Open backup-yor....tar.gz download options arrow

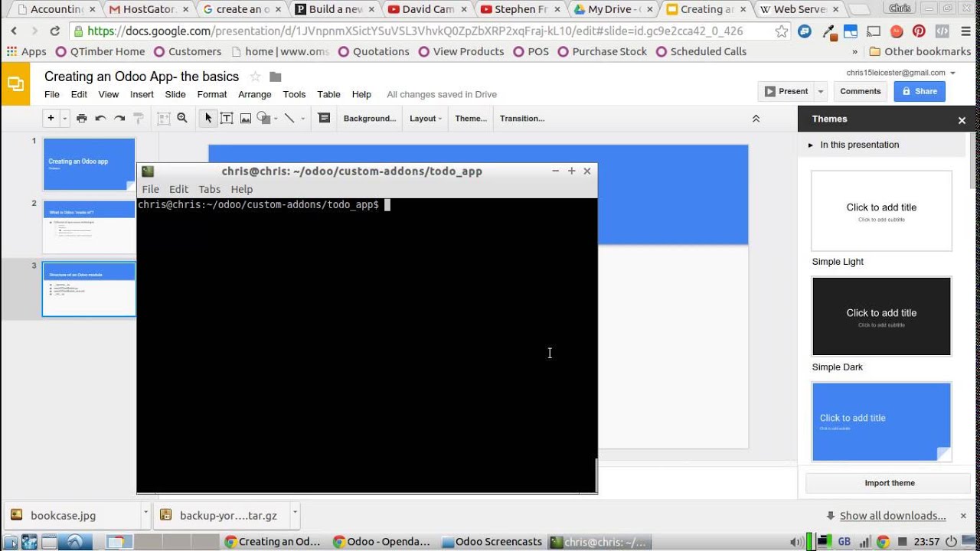295,512
